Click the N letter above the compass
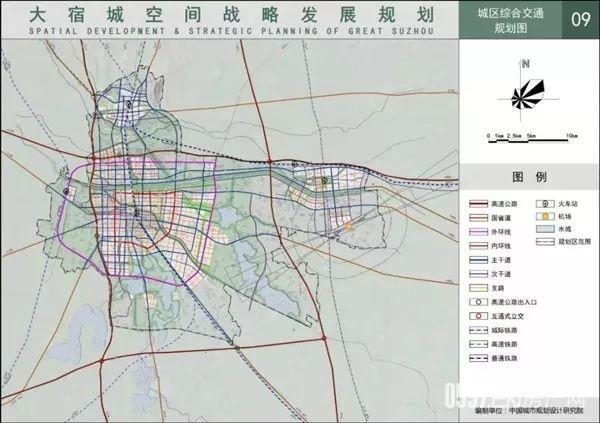This screenshot has width=600, height=423. pyautogui.click(x=526, y=64)
